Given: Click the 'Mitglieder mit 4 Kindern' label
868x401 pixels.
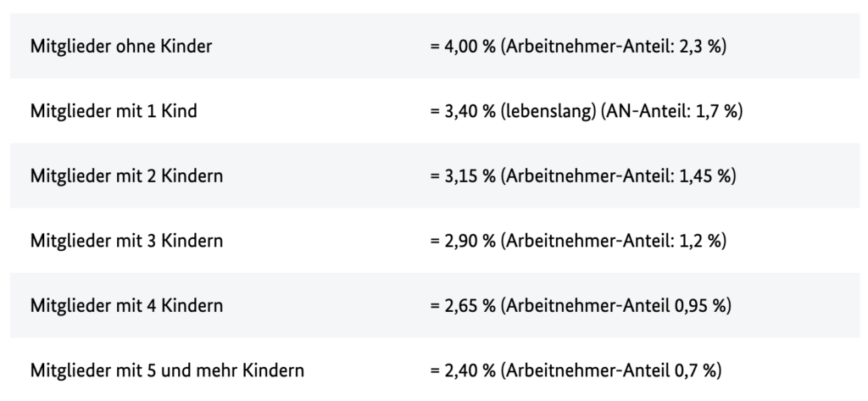Looking at the screenshot, I should pyautogui.click(x=127, y=306).
